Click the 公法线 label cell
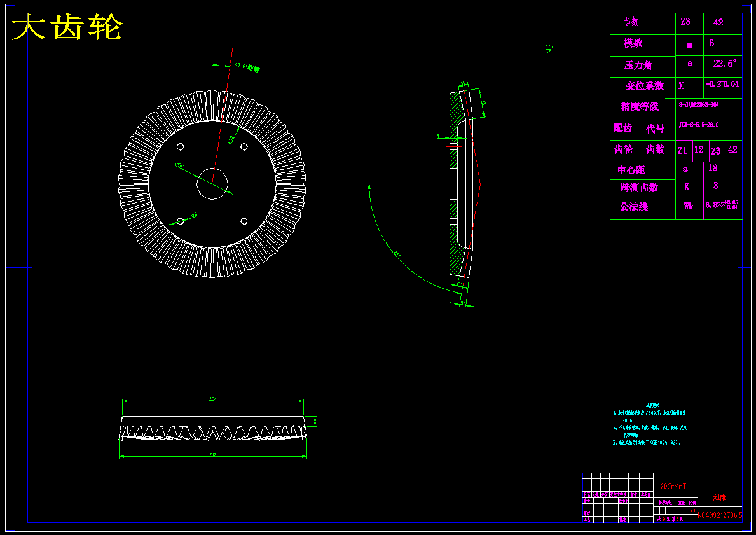The height and width of the screenshot is (535, 756). click(x=633, y=207)
